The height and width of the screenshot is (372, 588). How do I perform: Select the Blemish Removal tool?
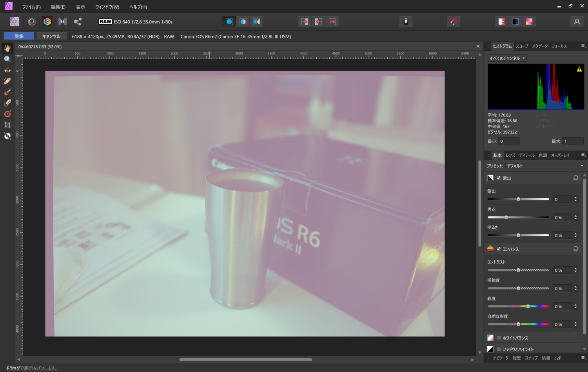[x=7, y=81]
